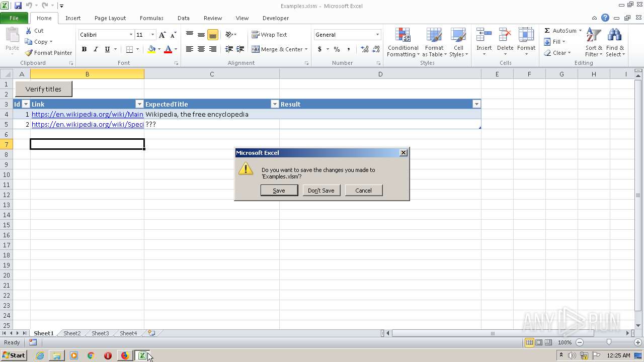Save workbook via Quick Access floppy icon
644x362 pixels.
click(x=18, y=6)
